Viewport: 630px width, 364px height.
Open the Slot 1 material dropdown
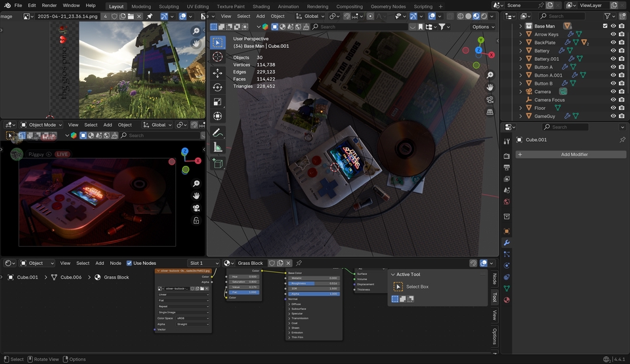203,263
